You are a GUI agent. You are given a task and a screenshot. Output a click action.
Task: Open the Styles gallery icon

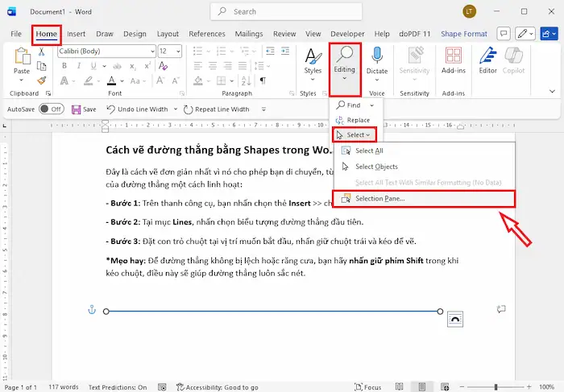[x=313, y=60]
